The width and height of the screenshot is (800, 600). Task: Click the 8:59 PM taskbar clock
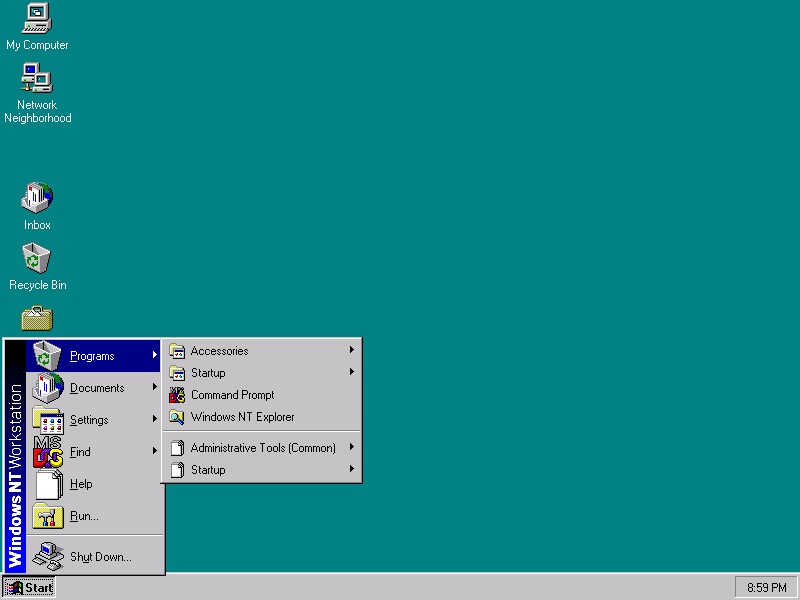(766, 587)
